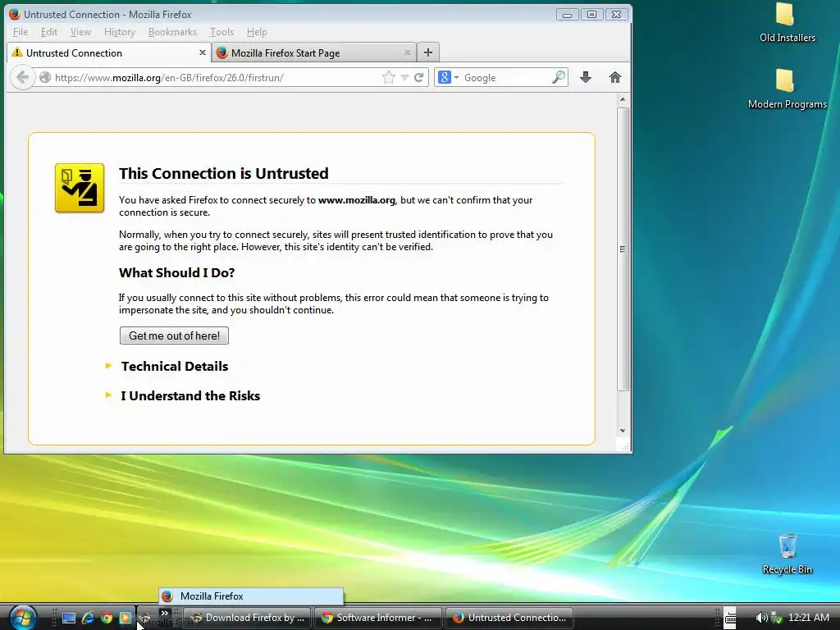This screenshot has height=630, width=840.
Task: Click the "What Should I Do?" heading
Action: tap(177, 272)
